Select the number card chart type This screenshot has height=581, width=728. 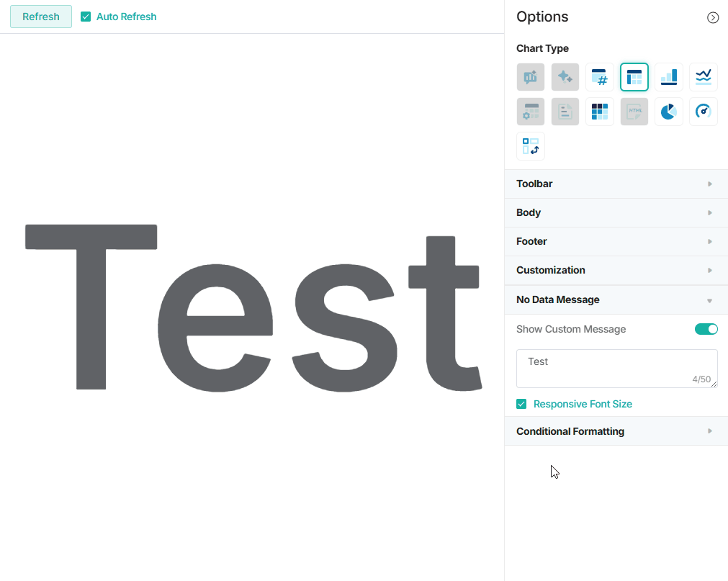click(x=600, y=77)
